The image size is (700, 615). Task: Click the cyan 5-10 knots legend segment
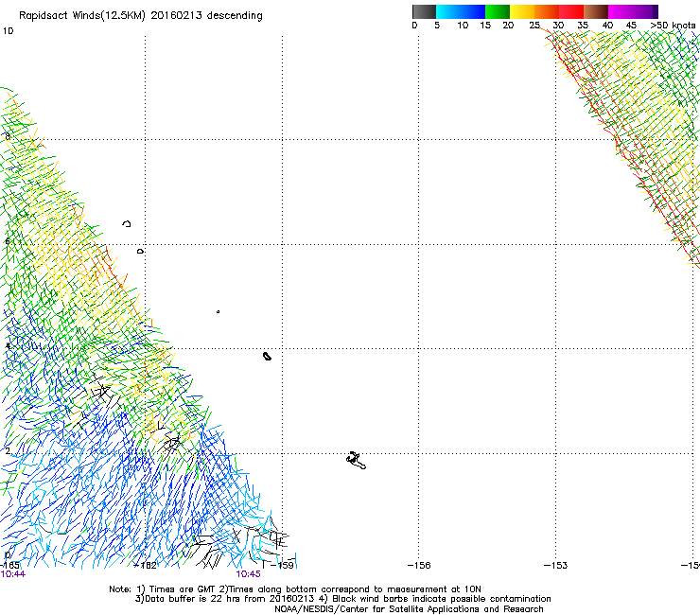448,11
